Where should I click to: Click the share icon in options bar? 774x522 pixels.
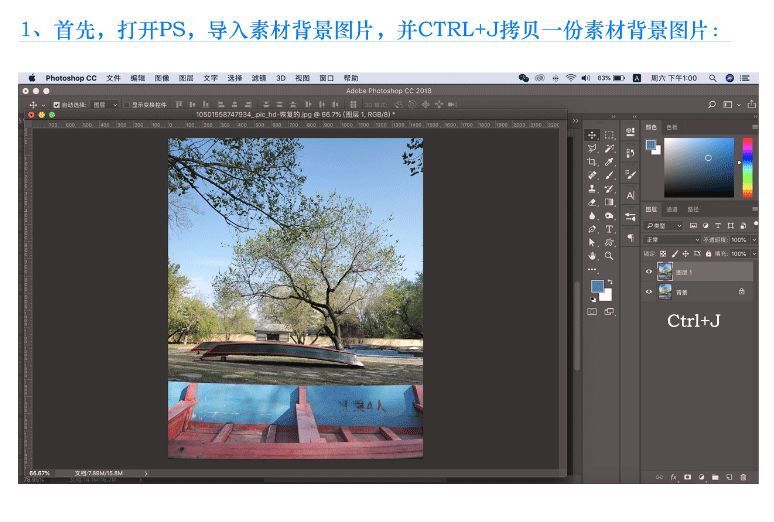751,104
